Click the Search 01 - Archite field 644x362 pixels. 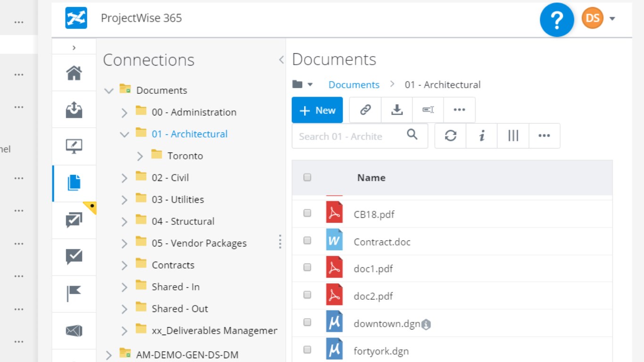click(349, 136)
